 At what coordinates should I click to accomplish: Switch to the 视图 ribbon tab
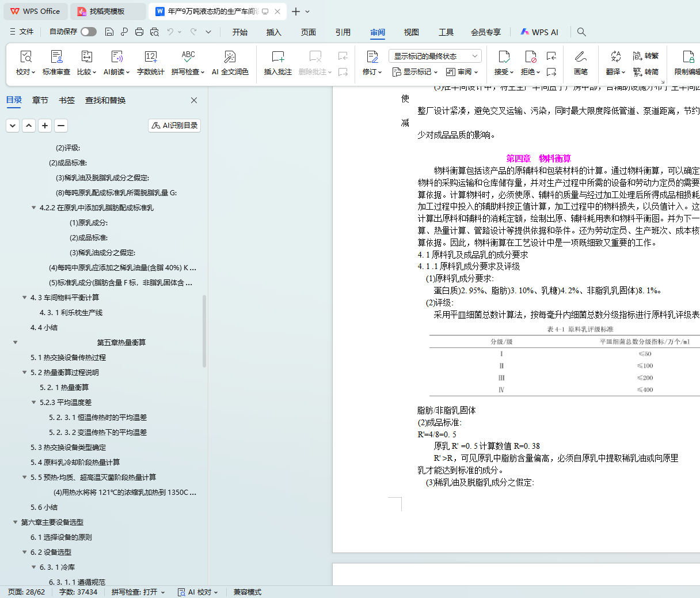click(411, 32)
